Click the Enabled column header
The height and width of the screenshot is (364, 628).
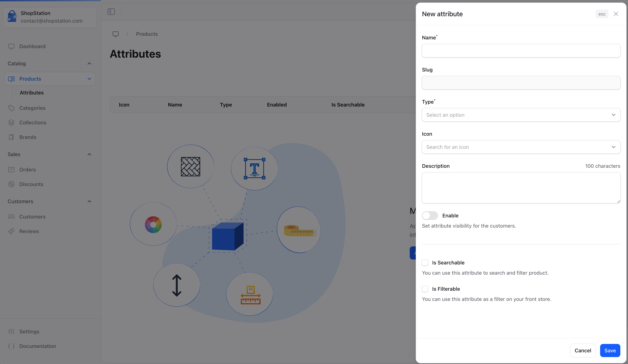click(277, 105)
